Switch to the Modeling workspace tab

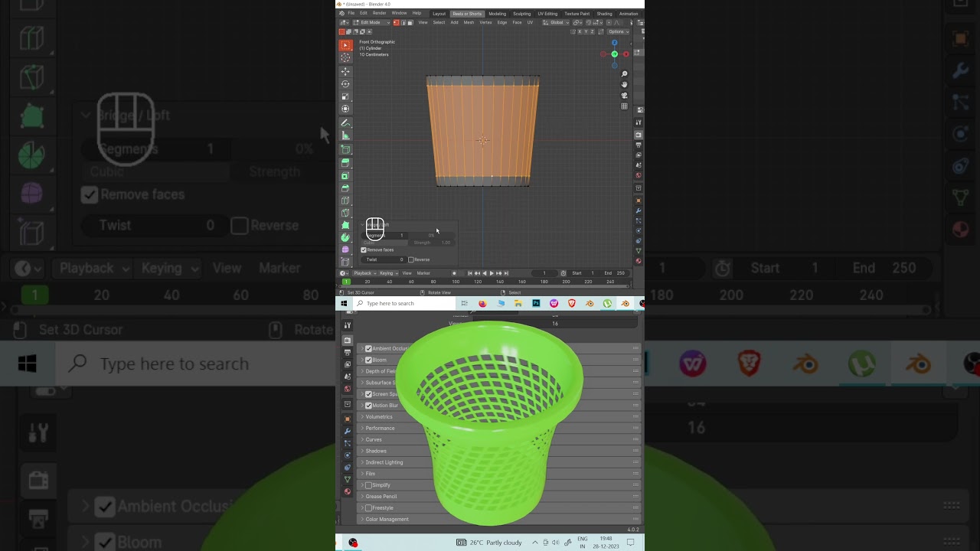(x=498, y=14)
